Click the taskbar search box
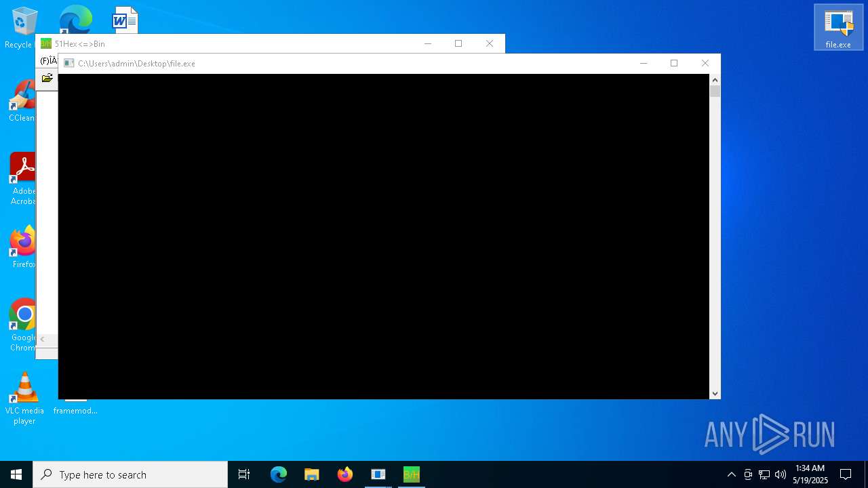The image size is (868, 488). point(130,474)
